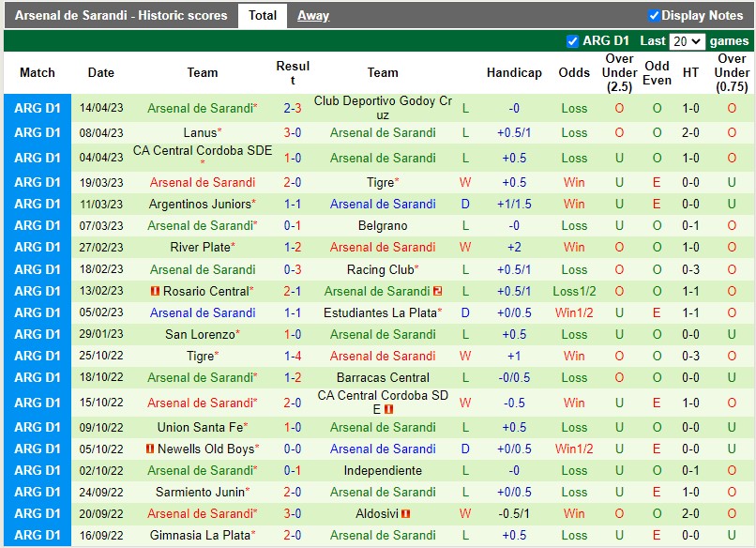Click the Handicap column header

coord(514,72)
